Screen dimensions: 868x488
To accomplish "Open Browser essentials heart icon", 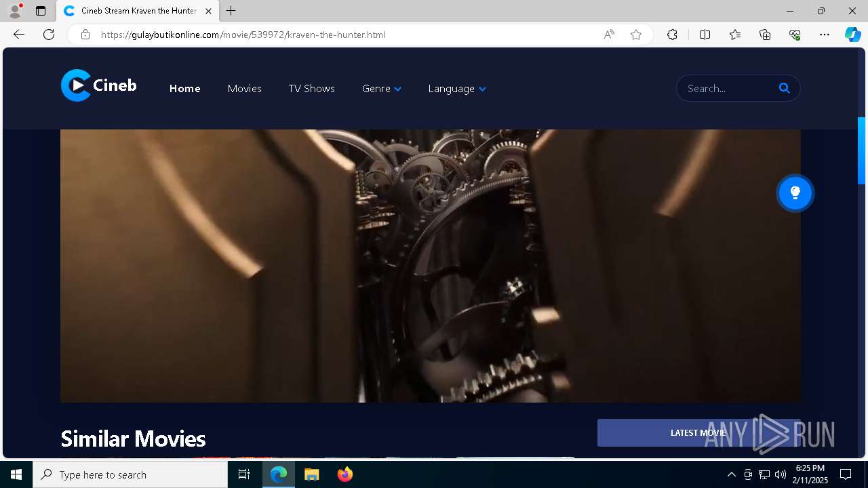I will point(795,35).
